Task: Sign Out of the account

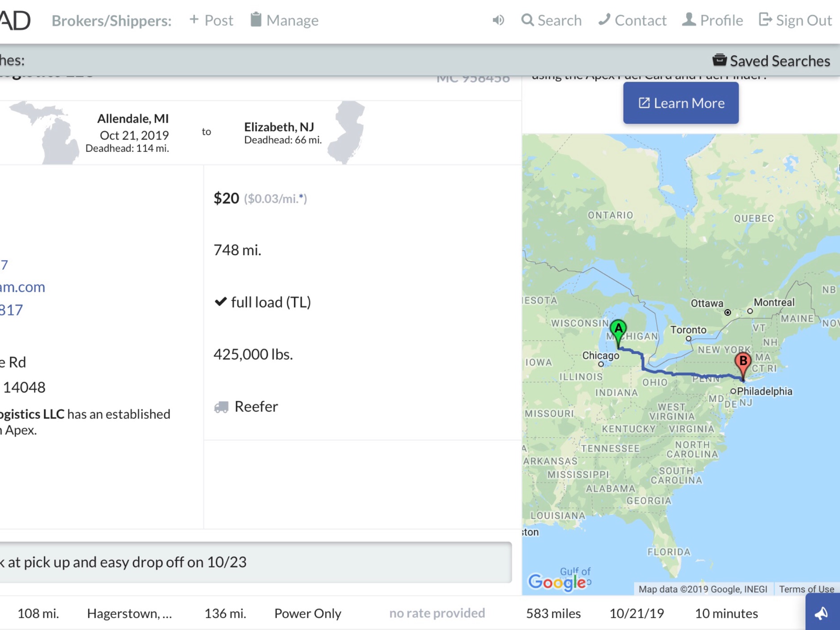Action: pyautogui.click(x=795, y=20)
